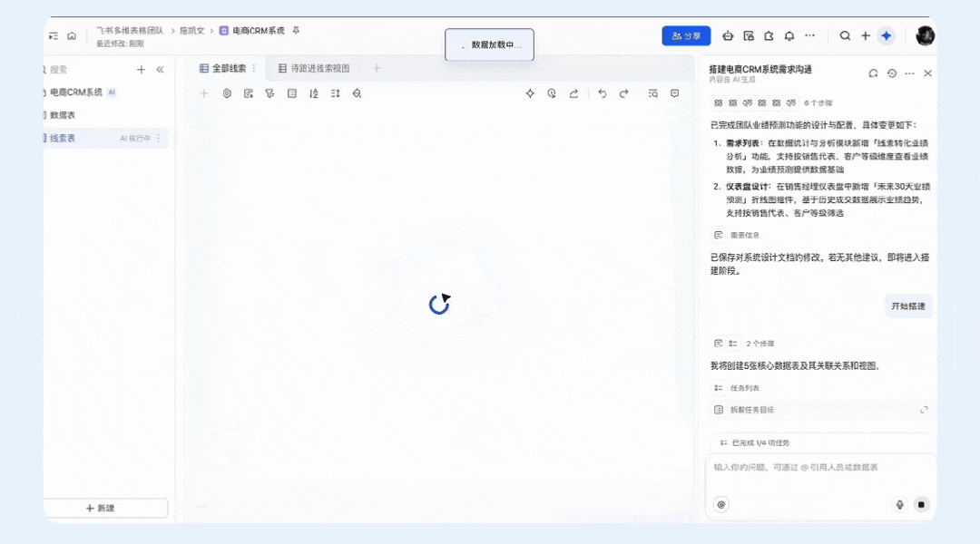
Task: Collapse the left sidebar with the chevron
Action: 161,69
